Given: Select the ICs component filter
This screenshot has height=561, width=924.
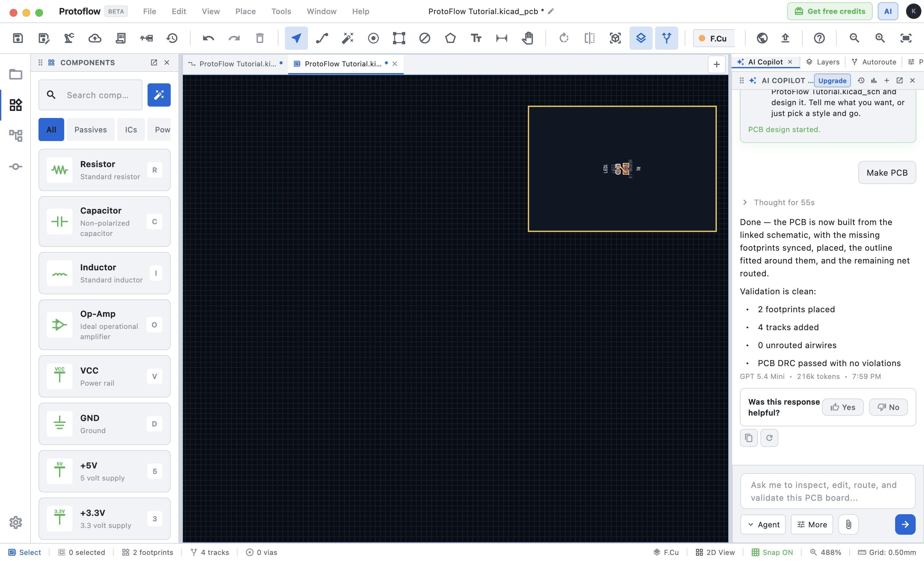Looking at the screenshot, I should (131, 129).
